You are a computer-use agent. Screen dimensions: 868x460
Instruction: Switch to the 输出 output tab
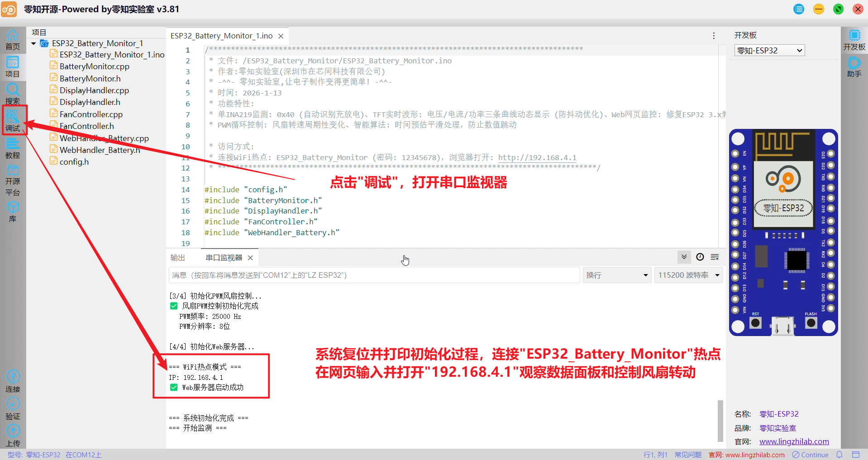(178, 258)
